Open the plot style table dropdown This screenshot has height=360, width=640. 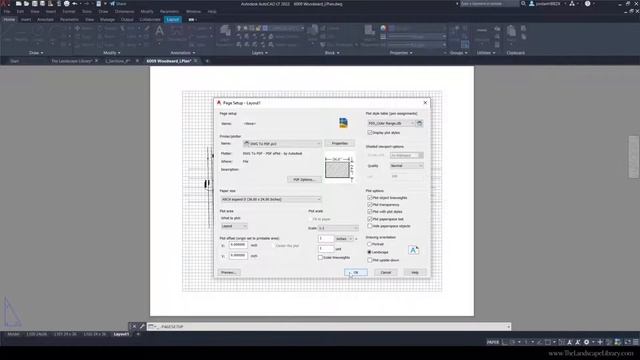point(391,123)
